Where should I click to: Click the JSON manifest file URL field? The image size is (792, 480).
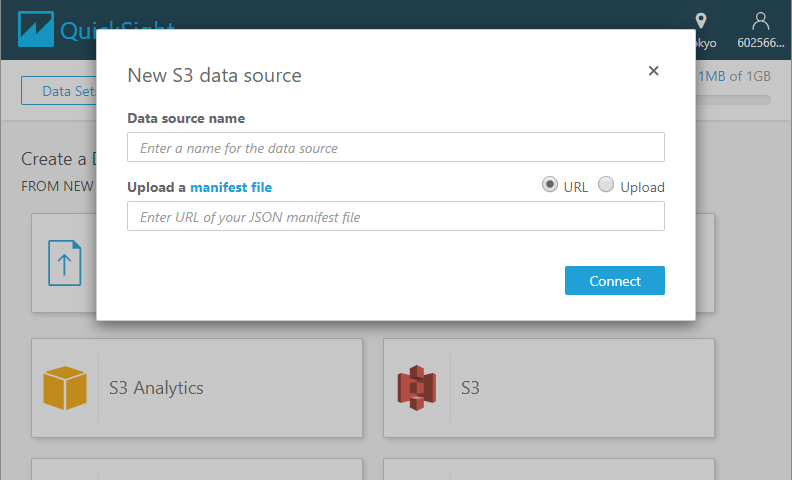pyautogui.click(x=395, y=217)
